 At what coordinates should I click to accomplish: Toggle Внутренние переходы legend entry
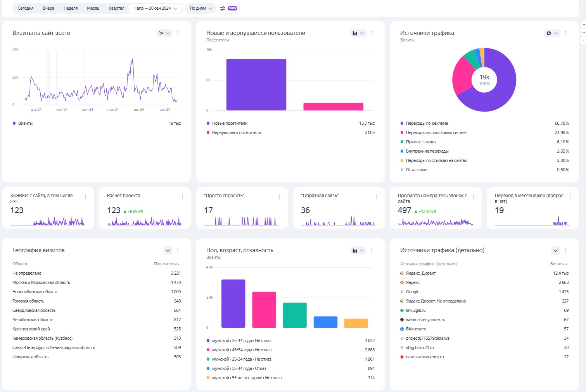(x=425, y=151)
